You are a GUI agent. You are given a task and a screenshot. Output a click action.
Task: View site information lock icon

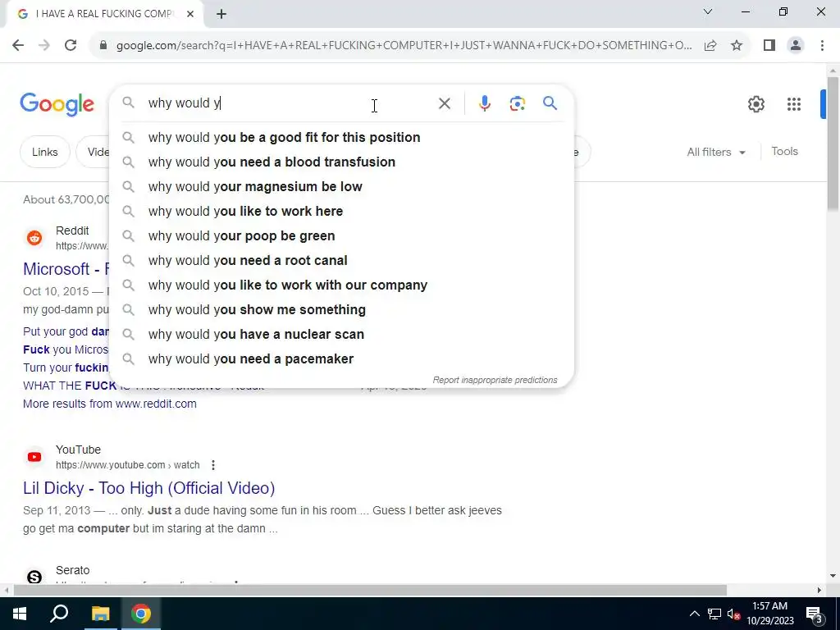[103, 46]
